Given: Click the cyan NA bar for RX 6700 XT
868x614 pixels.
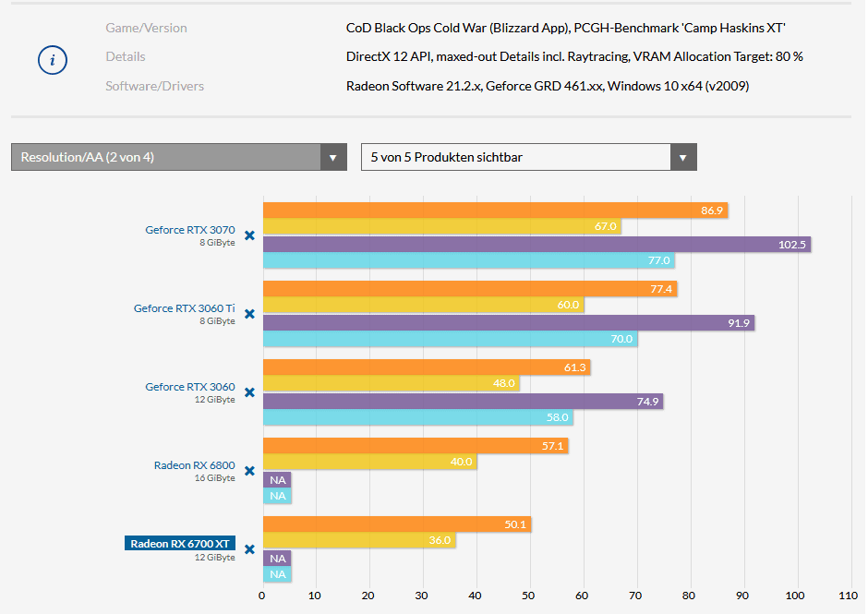Looking at the screenshot, I should pos(277,575).
